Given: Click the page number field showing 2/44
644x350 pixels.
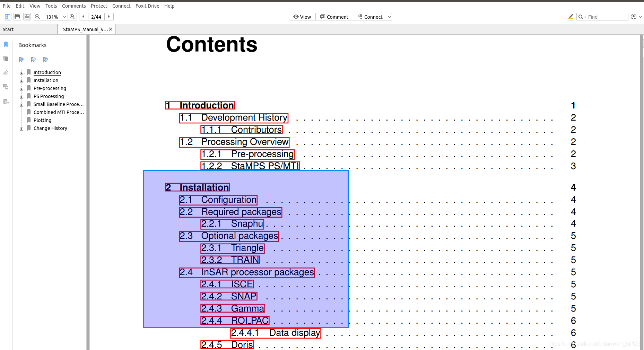Looking at the screenshot, I should [96, 17].
